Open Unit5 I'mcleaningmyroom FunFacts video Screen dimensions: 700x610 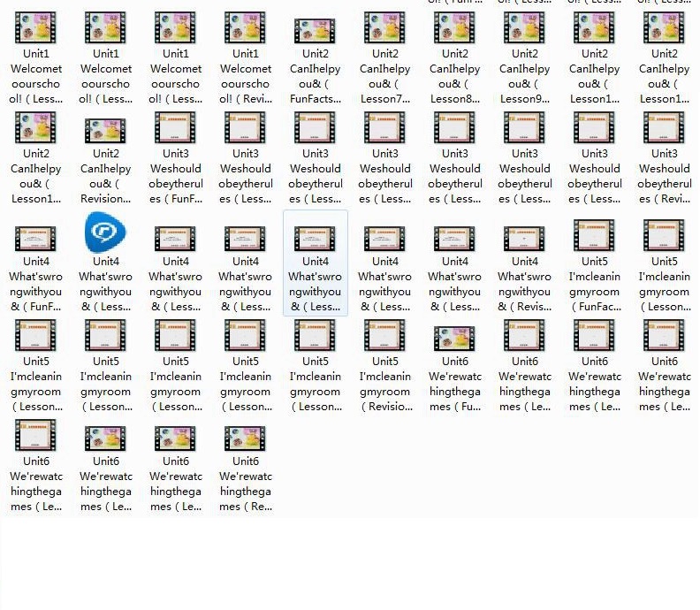click(595, 235)
